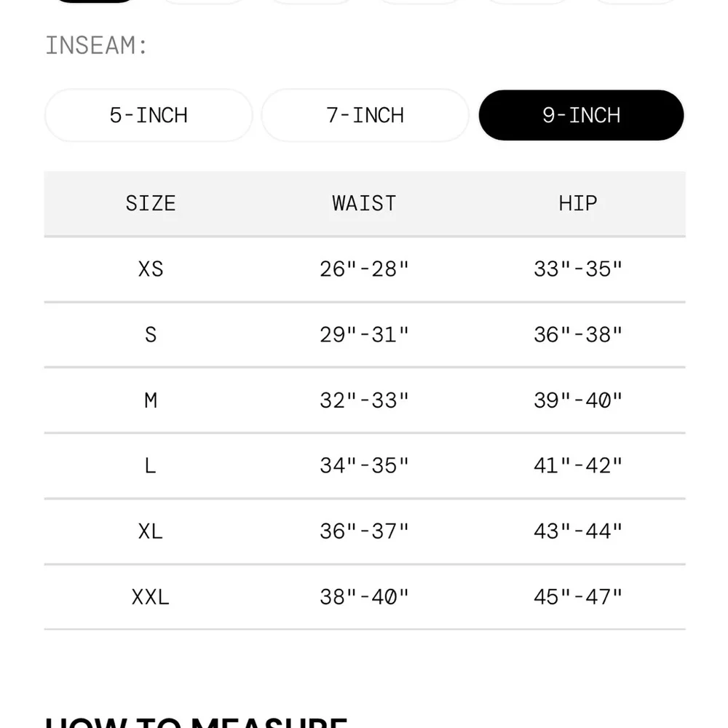Select the 7-INCH inseam option
This screenshot has width=728, height=728.
[x=365, y=115]
